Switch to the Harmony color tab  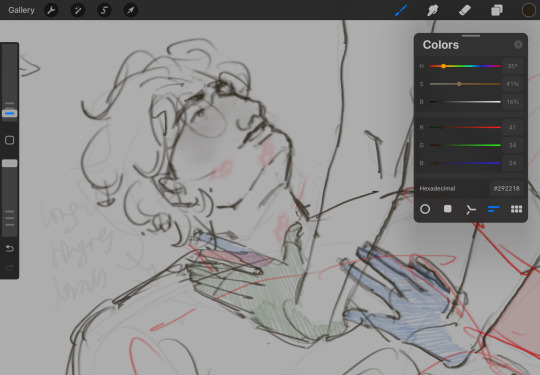[470, 209]
